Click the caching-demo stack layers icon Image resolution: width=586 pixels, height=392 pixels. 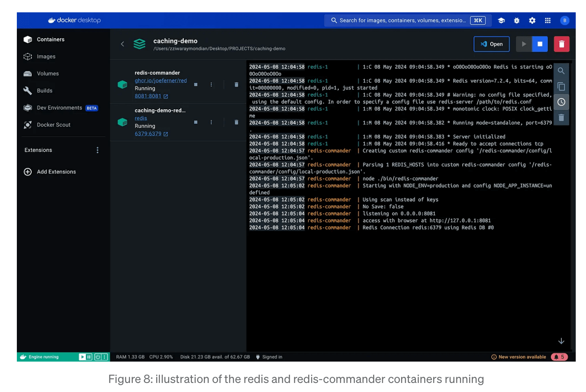point(139,44)
